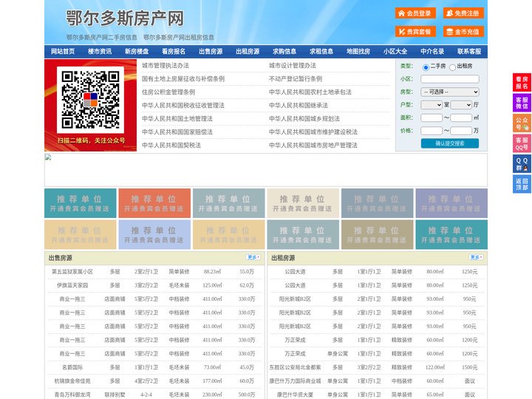Open the 伊旗蓝天家园 listing
This screenshot has height=399, width=532.
[72, 285]
